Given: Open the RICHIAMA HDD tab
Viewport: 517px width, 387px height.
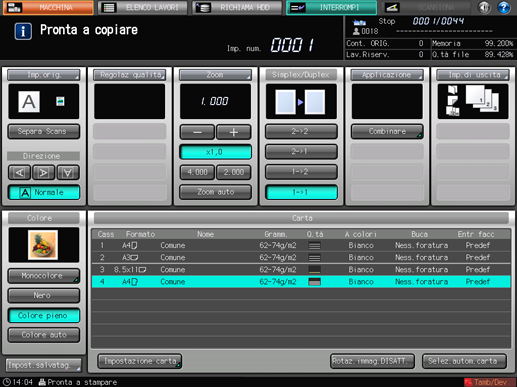Looking at the screenshot, I should 237,7.
